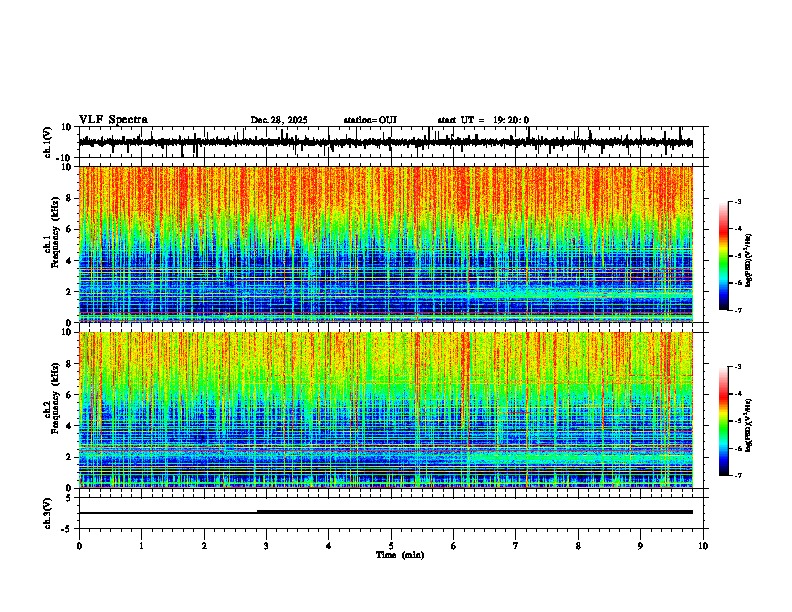The image size is (792, 612).
Task: Click the "6" frequency tick of ch.2 spectrogram
Action: point(70,394)
